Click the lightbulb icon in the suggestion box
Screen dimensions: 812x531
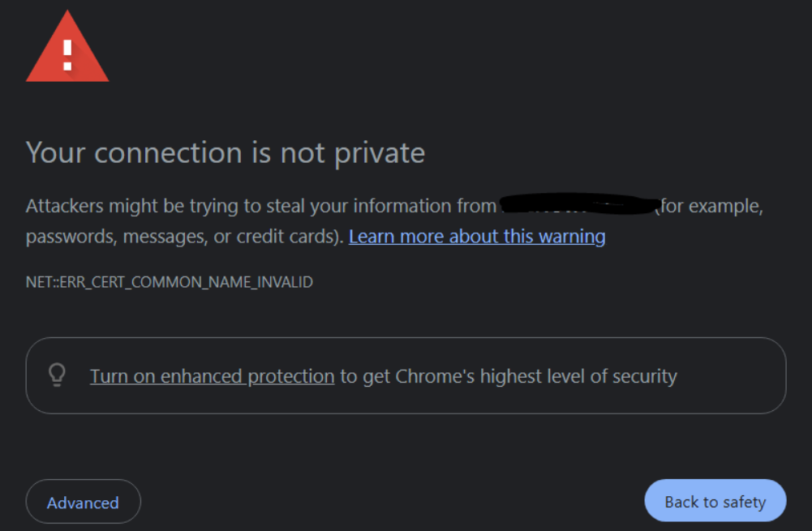tap(57, 375)
